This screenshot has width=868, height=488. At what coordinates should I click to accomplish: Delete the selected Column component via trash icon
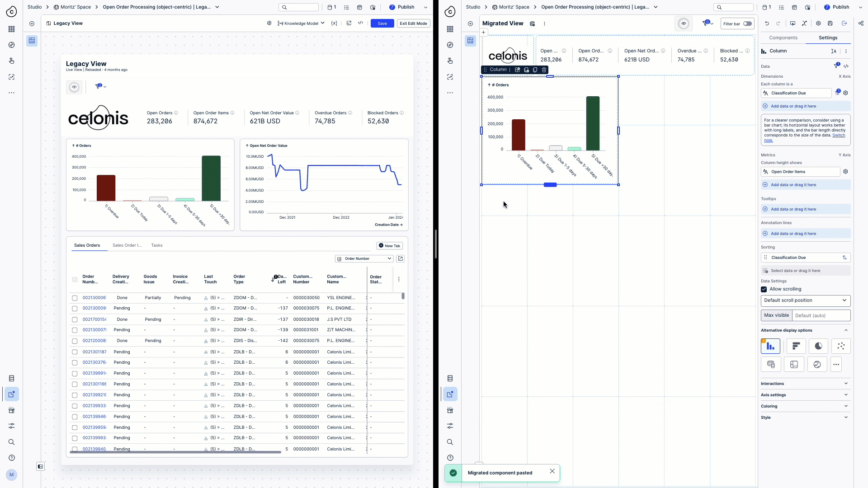pos(544,70)
